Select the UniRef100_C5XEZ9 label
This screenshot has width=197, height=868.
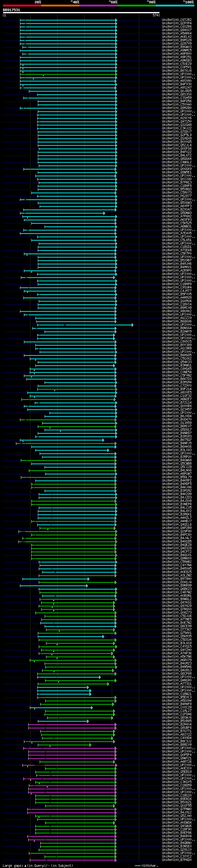coord(177,64)
